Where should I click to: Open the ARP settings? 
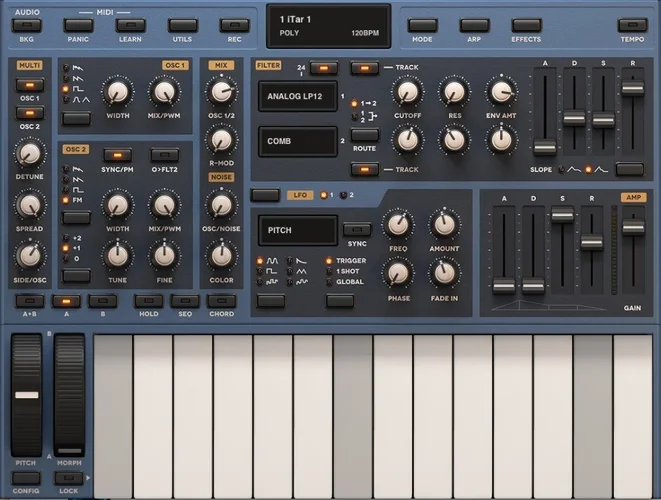(x=474, y=25)
